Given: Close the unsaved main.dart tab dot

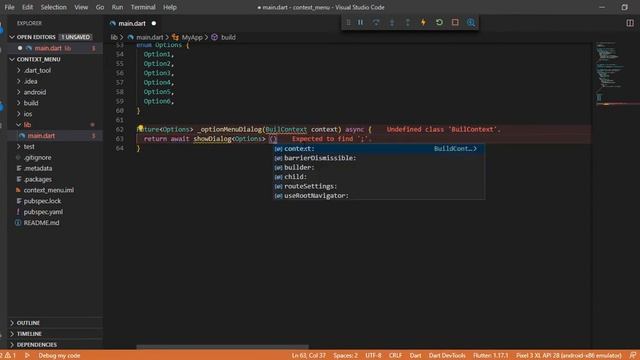Looking at the screenshot, I should 154,24.
